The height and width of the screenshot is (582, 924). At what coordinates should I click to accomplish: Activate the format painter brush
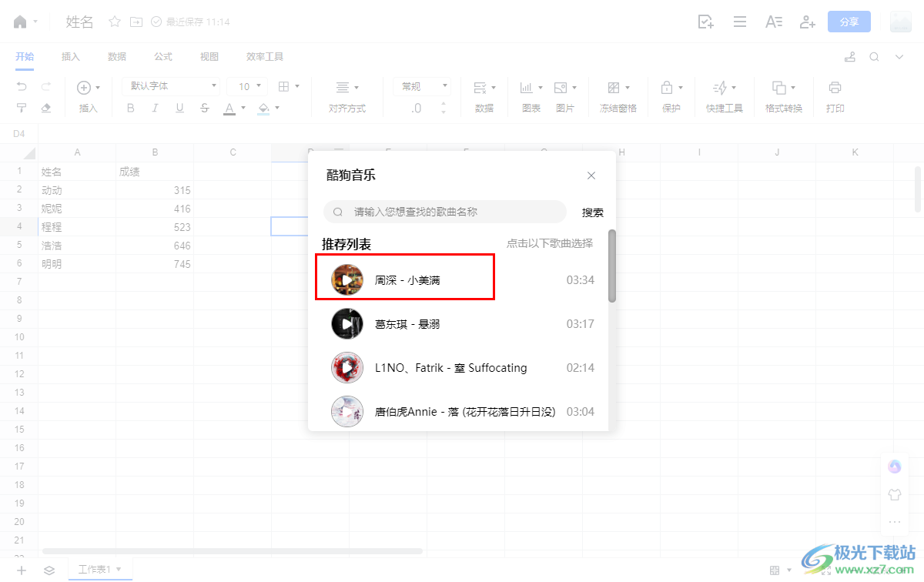(22, 108)
